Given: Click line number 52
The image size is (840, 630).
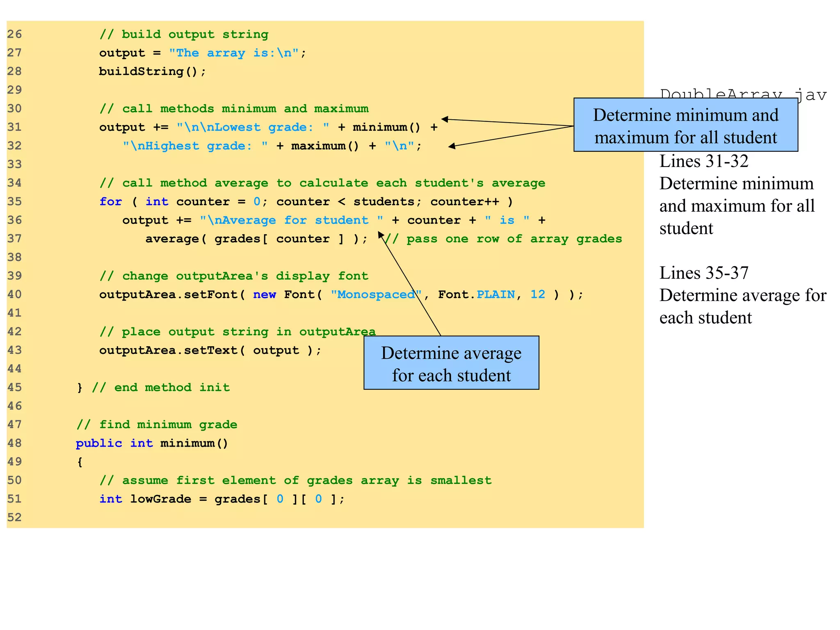Looking at the screenshot, I should [15, 518].
